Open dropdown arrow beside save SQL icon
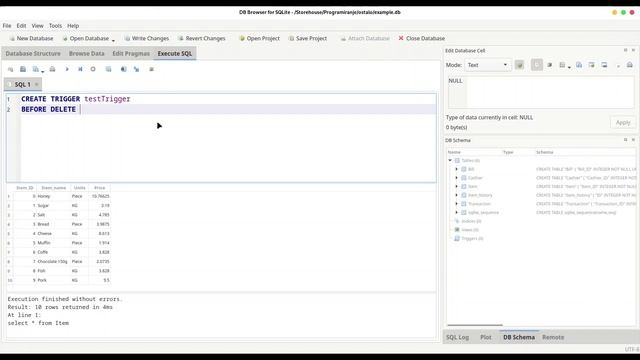640x360 pixels. coord(42,71)
